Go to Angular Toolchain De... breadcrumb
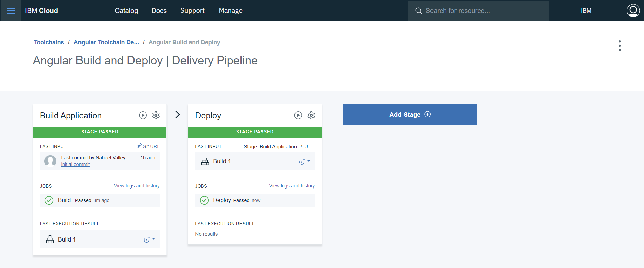The image size is (644, 268). [106, 42]
